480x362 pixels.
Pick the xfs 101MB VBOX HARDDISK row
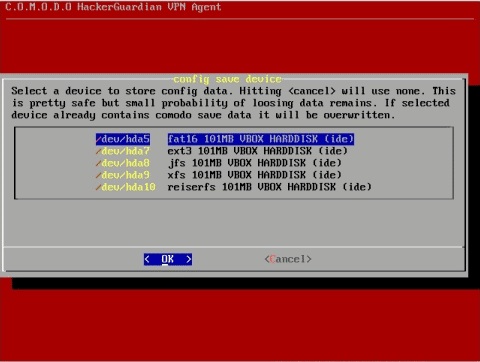255,175
